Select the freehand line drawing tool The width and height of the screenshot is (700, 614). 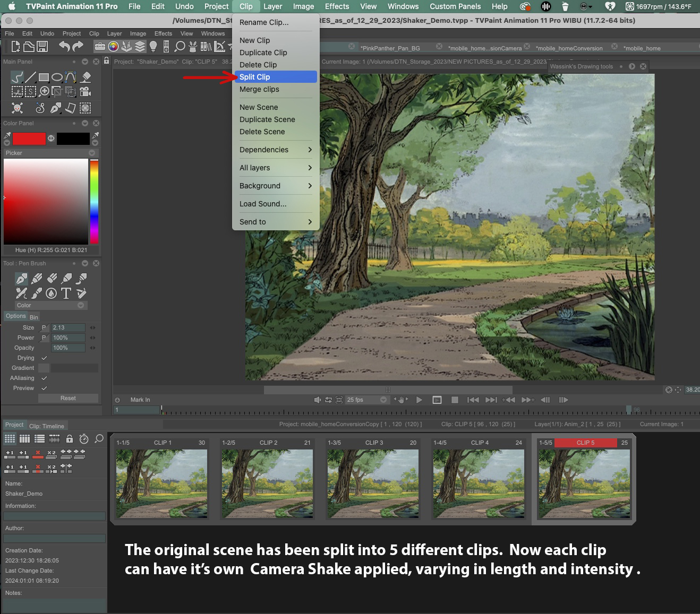(x=17, y=77)
